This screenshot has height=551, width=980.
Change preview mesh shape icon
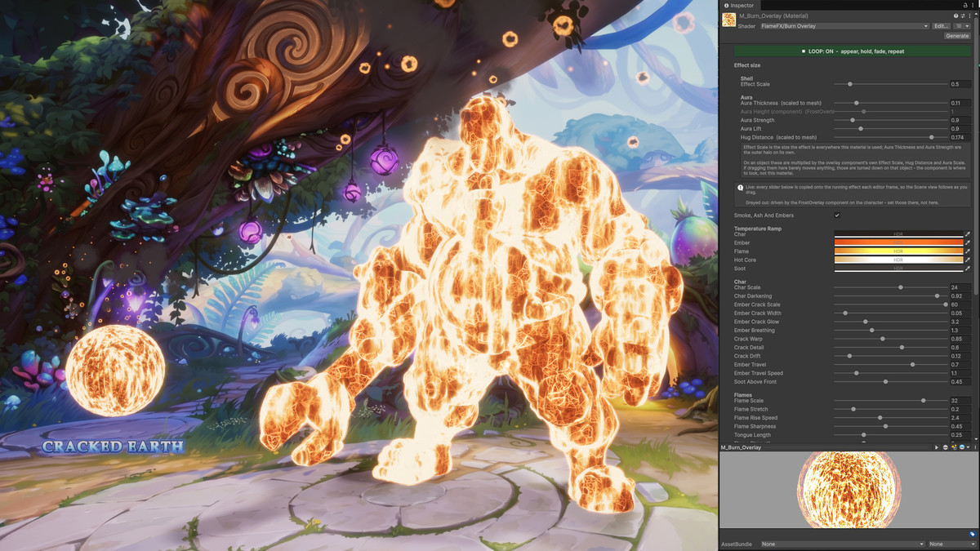[x=946, y=447]
